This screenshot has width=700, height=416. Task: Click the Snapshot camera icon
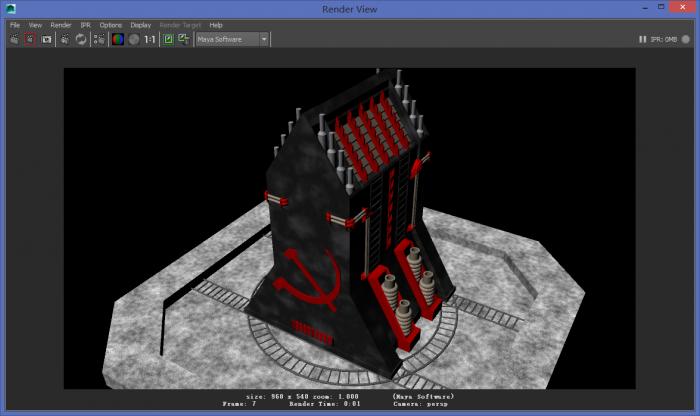pos(46,39)
